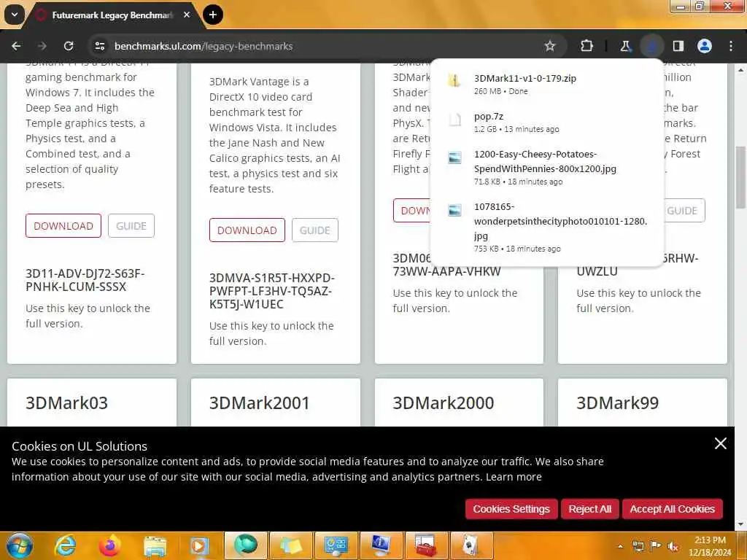
Task: Click the page vertical scrollbar thumb
Action: (741, 177)
